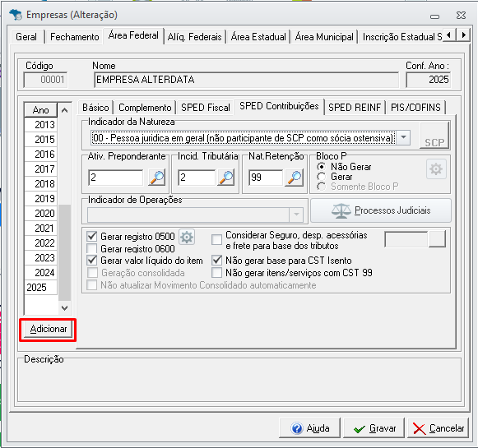Open the Área Estadual tab

coord(258,37)
